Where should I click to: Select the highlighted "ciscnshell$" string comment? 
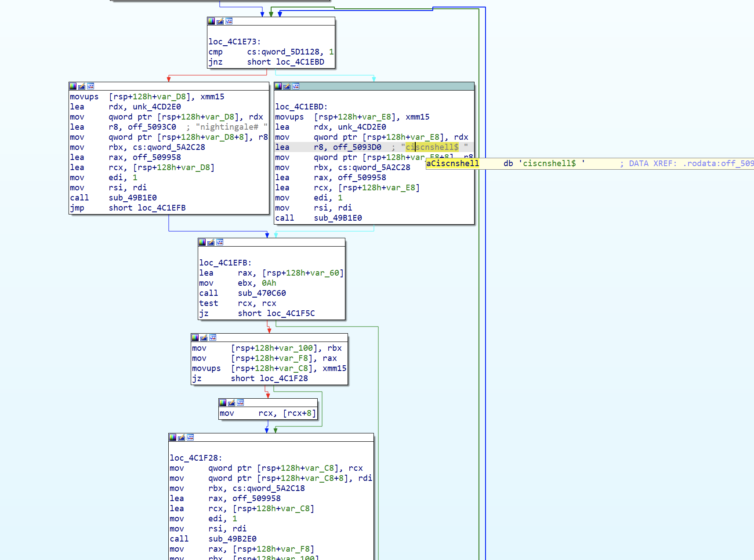pyautogui.click(x=431, y=147)
